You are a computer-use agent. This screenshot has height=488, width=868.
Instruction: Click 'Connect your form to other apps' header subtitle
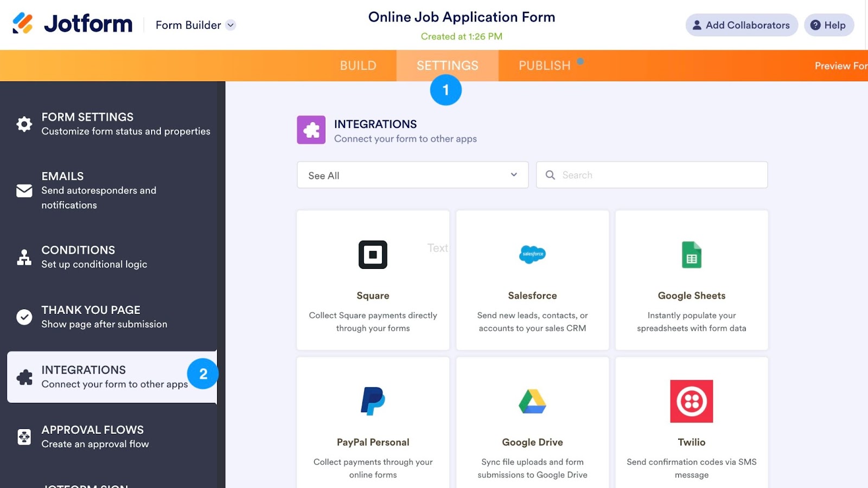click(x=405, y=139)
